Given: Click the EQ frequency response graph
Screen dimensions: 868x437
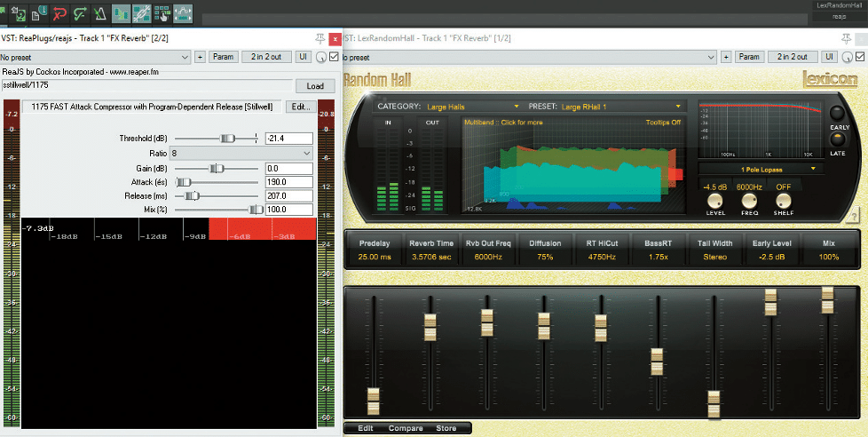Looking at the screenshot, I should click(x=760, y=129).
